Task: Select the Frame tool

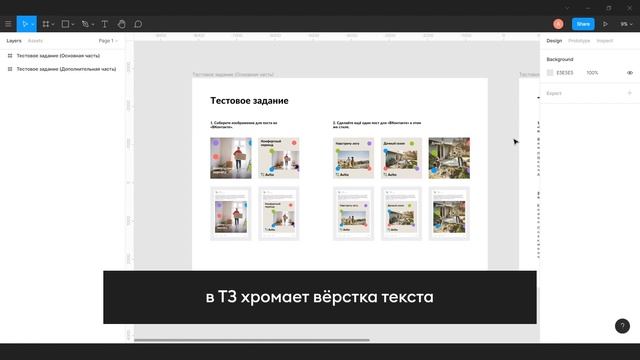Action: [46, 24]
